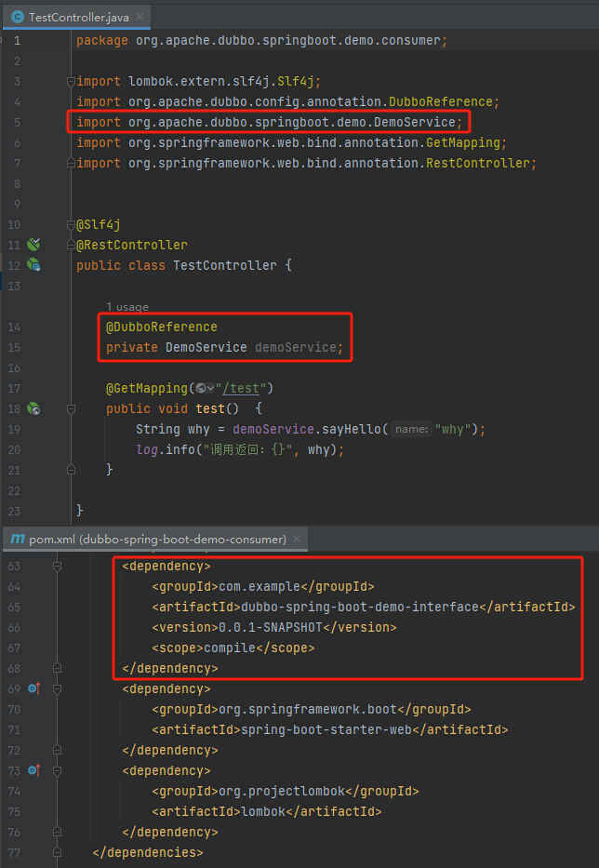
Task: Click the dubbo-spring-boot-demo-interface artifactId
Action: click(360, 607)
